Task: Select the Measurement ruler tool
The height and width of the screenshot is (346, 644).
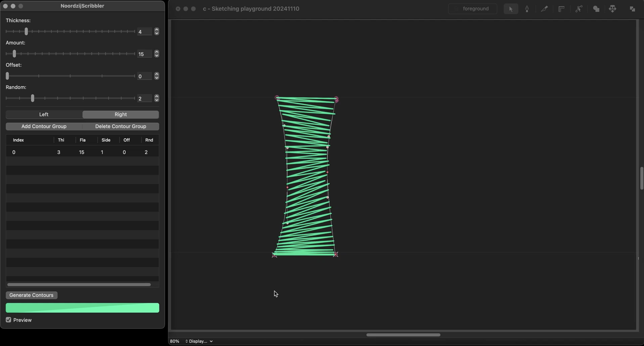Action: point(561,9)
